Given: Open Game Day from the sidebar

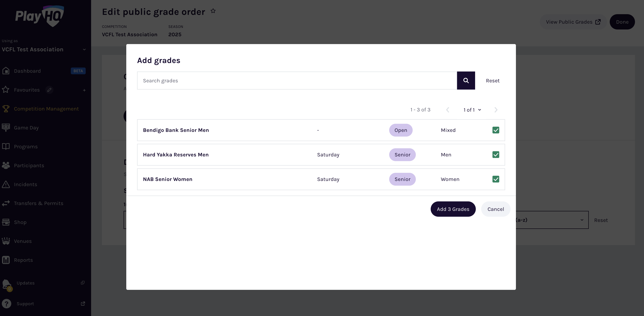Looking at the screenshot, I should [x=26, y=128].
